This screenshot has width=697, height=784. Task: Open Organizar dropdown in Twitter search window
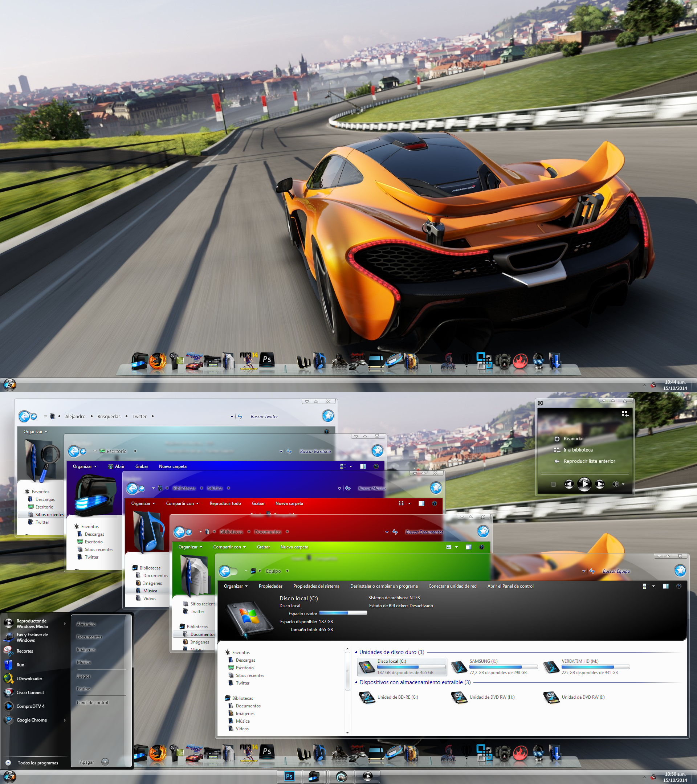(35, 432)
